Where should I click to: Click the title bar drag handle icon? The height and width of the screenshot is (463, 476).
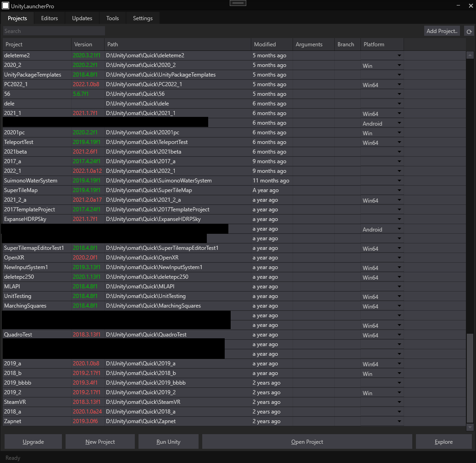(238, 3)
